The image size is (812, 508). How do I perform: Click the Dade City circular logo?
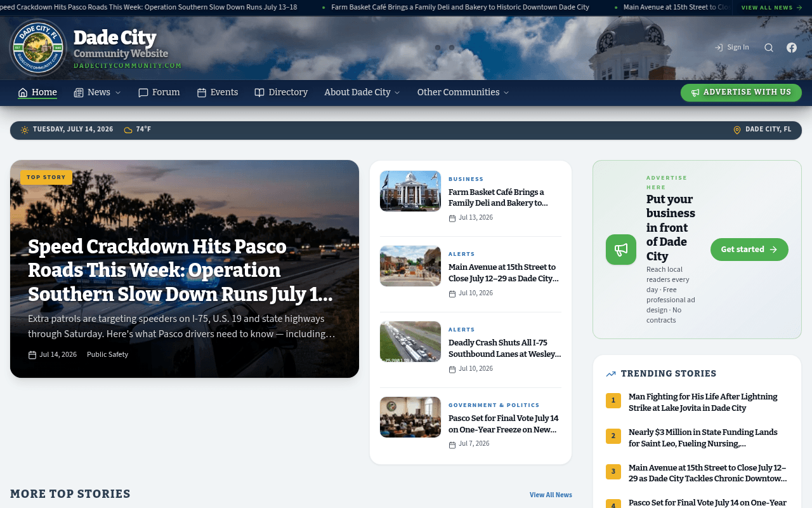pyautogui.click(x=39, y=48)
